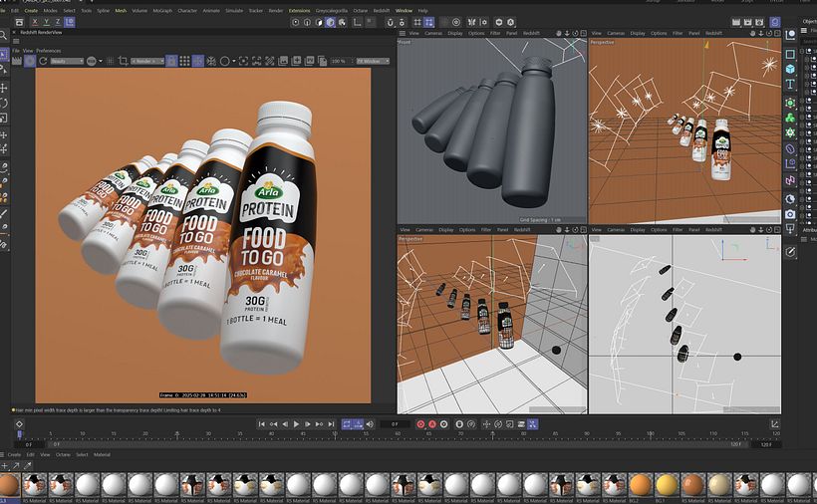This screenshot has height=504, width=817.
Task: Click the add snapshot icon in RenderView
Action: 296,62
